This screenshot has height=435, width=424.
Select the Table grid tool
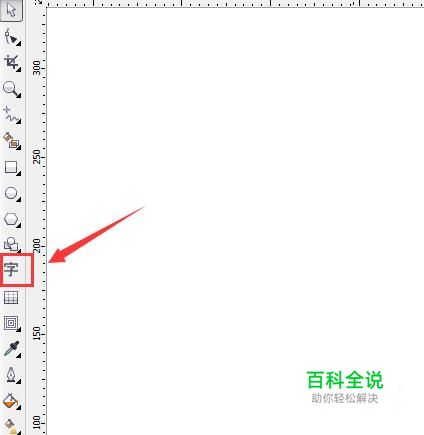[x=11, y=297]
